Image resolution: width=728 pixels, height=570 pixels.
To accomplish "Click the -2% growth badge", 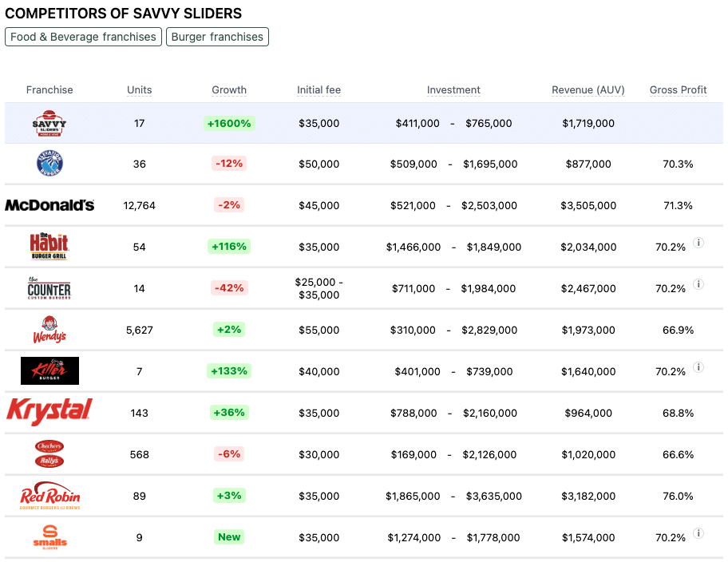I will (x=229, y=204).
